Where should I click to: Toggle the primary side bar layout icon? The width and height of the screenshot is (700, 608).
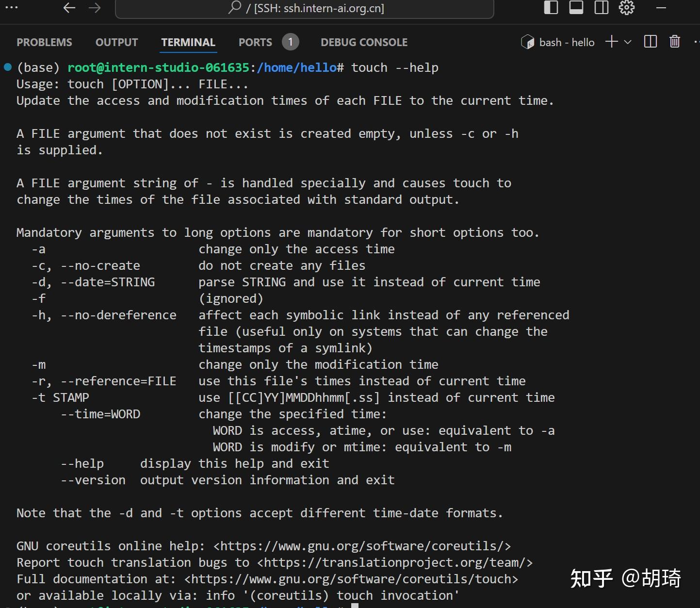click(551, 8)
